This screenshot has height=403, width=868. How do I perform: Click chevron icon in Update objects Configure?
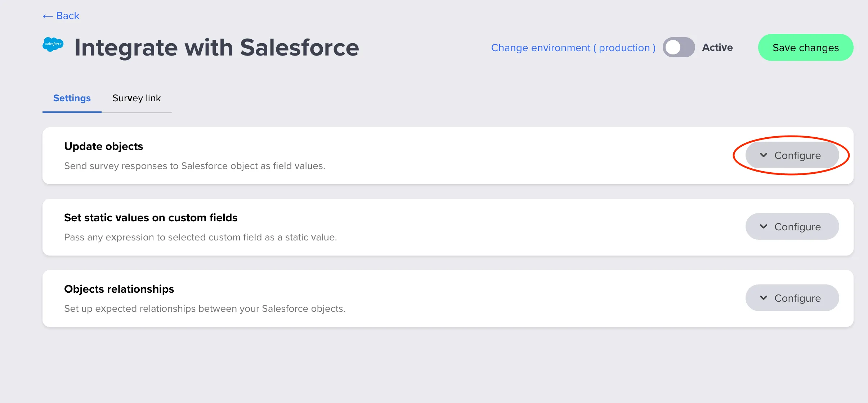[x=763, y=155]
